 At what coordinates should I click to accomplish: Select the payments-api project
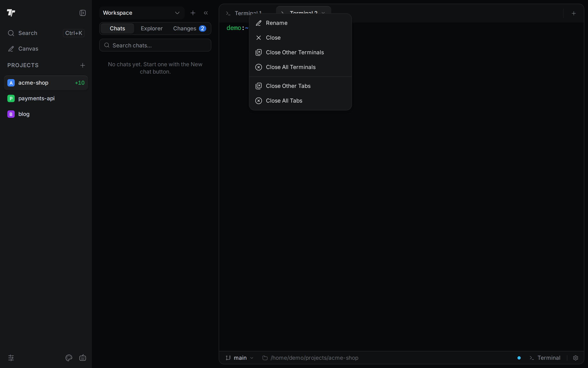coord(46,98)
